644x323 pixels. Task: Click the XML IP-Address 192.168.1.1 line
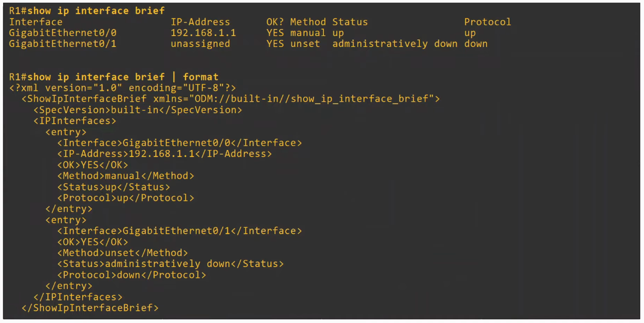(x=164, y=154)
